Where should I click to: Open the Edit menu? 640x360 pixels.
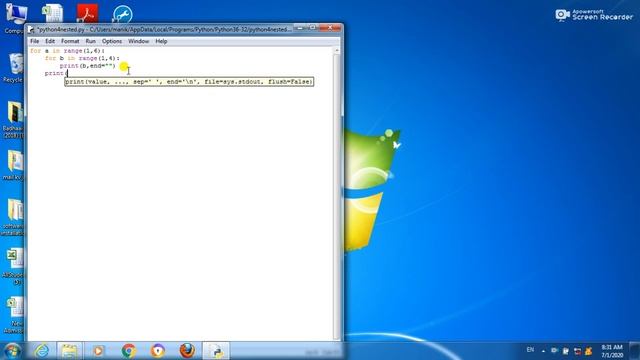click(x=50, y=41)
